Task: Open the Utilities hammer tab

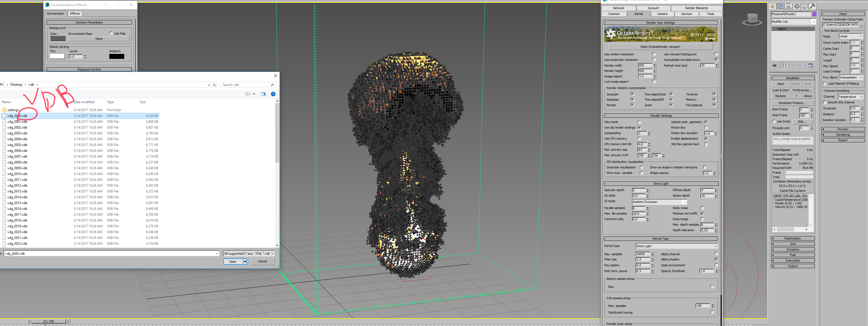Action: click(813, 6)
